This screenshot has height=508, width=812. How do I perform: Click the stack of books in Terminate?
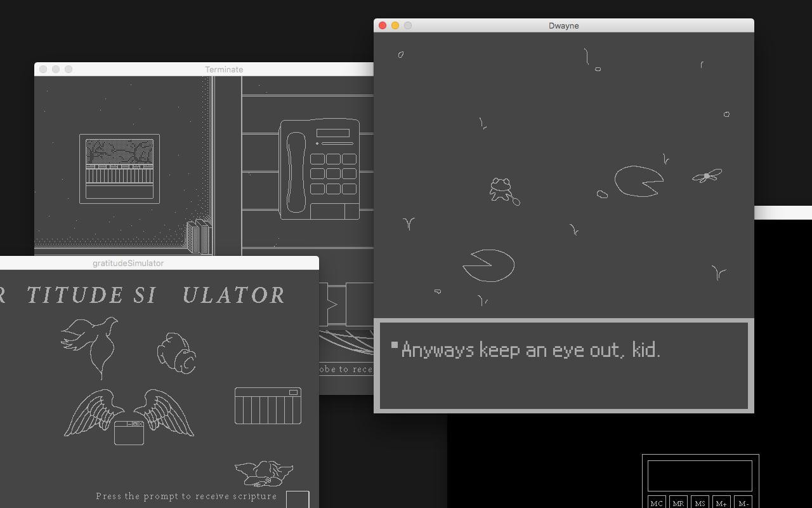[x=199, y=237]
